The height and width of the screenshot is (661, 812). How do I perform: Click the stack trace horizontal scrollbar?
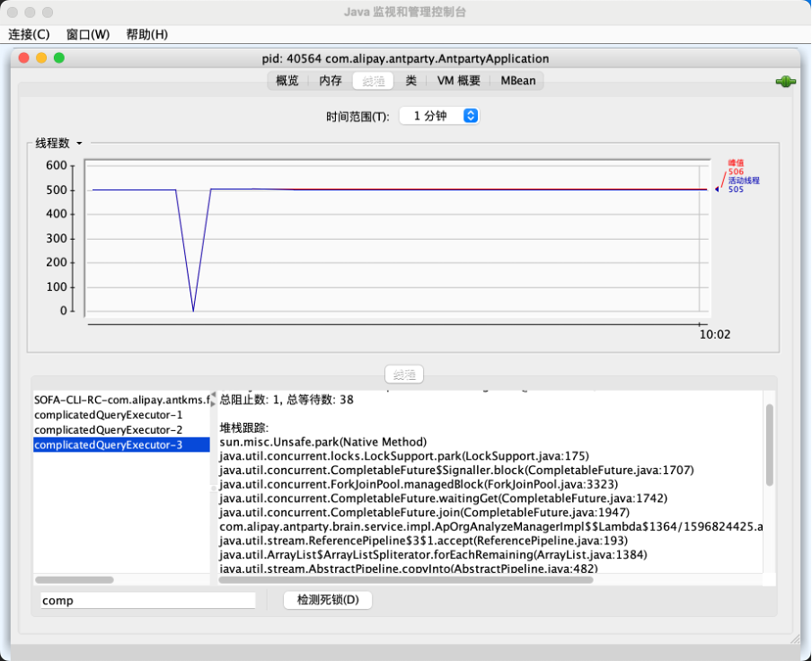coord(406,580)
